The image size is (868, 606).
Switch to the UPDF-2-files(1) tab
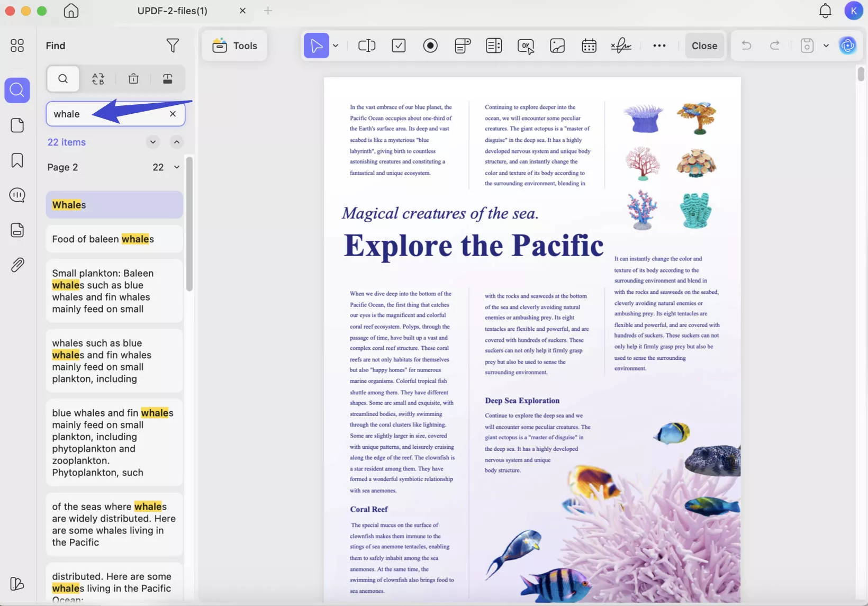[173, 11]
